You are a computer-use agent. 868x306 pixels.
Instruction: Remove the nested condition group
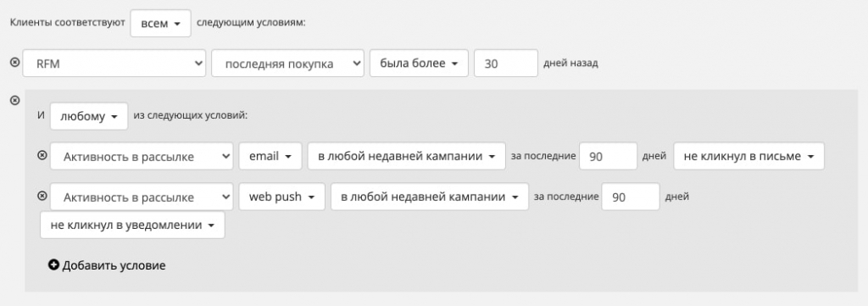click(x=15, y=100)
